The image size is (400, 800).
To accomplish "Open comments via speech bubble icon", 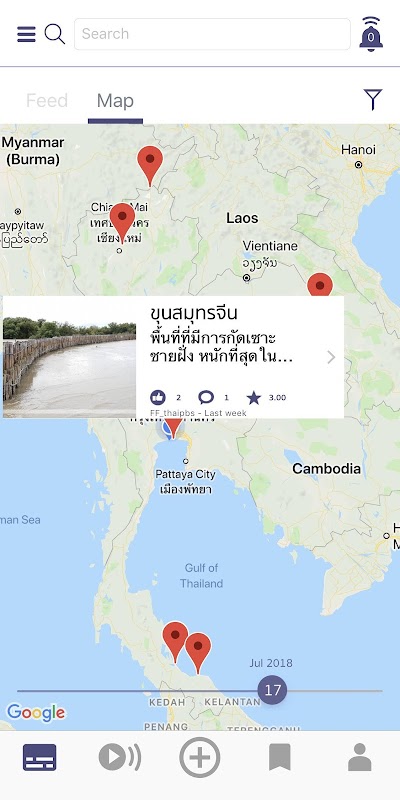I will 206,397.
